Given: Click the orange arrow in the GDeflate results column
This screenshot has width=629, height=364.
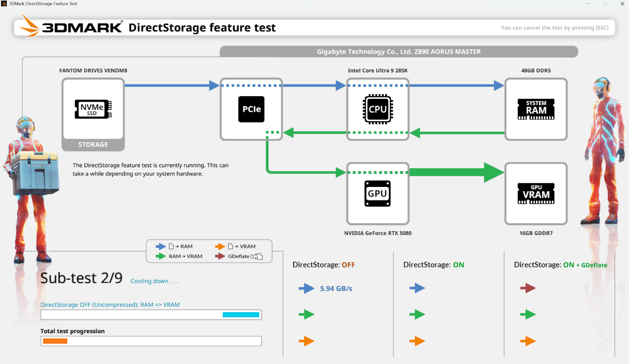Looking at the screenshot, I should tap(528, 341).
